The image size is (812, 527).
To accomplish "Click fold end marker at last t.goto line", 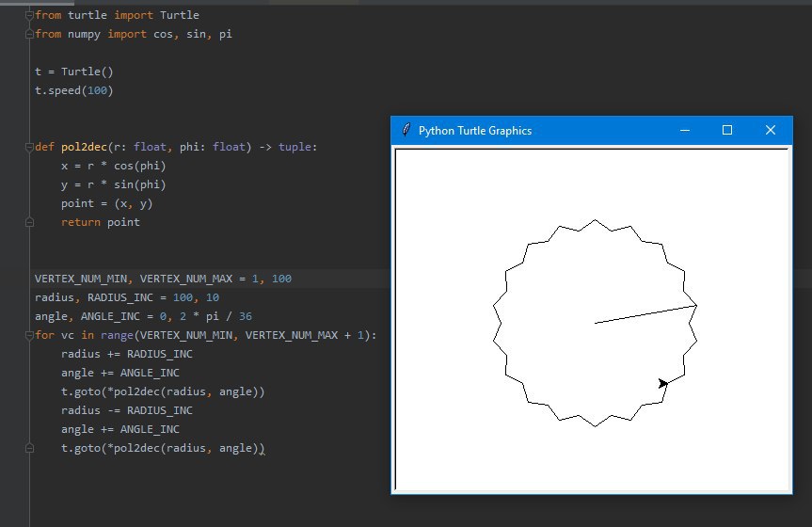I will [29, 448].
